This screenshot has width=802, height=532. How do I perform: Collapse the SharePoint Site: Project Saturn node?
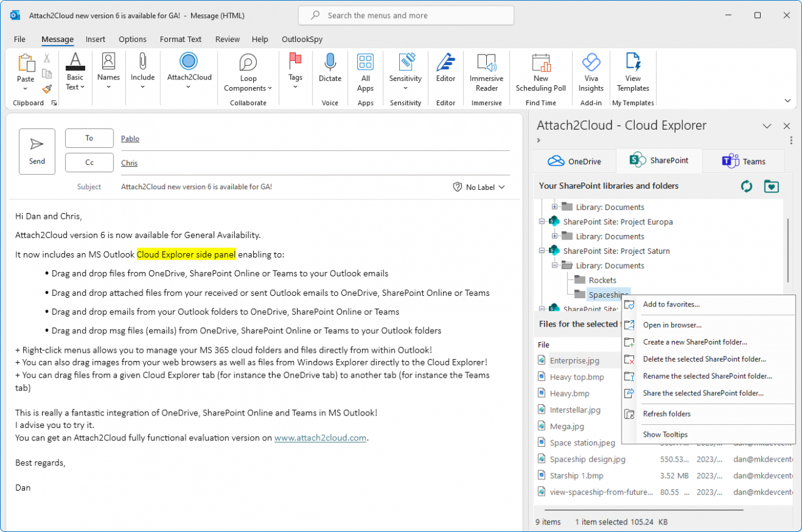[541, 250]
